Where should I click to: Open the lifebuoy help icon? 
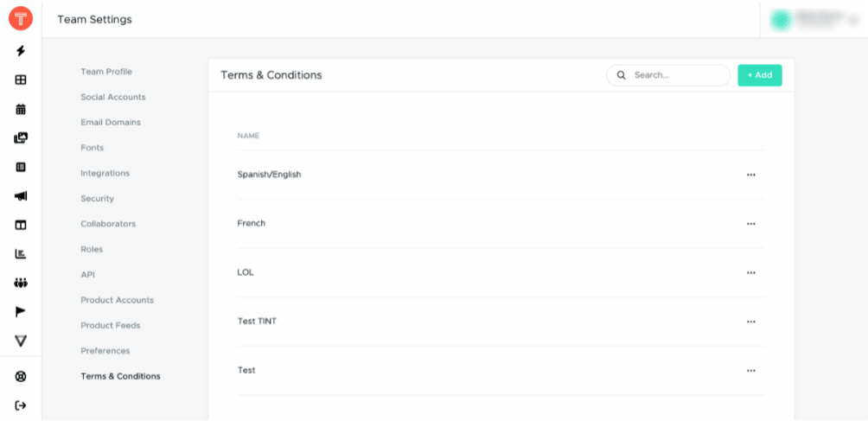21,377
